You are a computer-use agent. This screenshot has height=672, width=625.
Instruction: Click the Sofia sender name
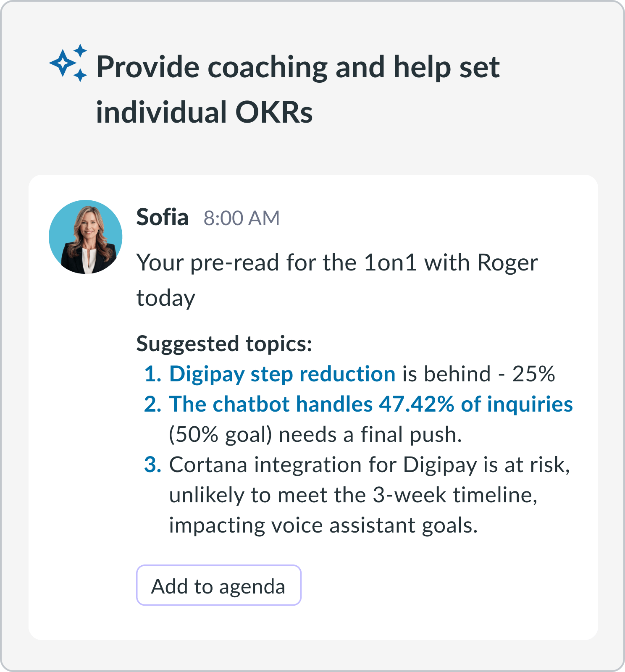(x=162, y=218)
